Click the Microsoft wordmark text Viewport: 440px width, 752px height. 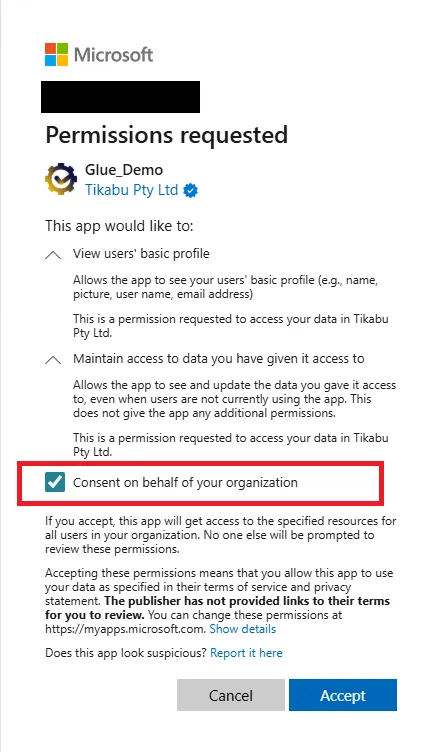coord(114,55)
